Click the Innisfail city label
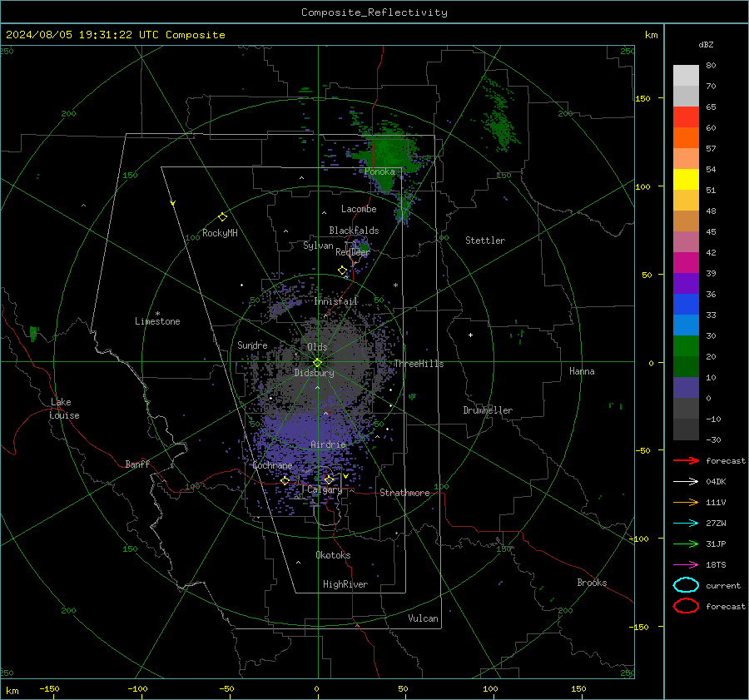The width and height of the screenshot is (749, 700). 336,301
